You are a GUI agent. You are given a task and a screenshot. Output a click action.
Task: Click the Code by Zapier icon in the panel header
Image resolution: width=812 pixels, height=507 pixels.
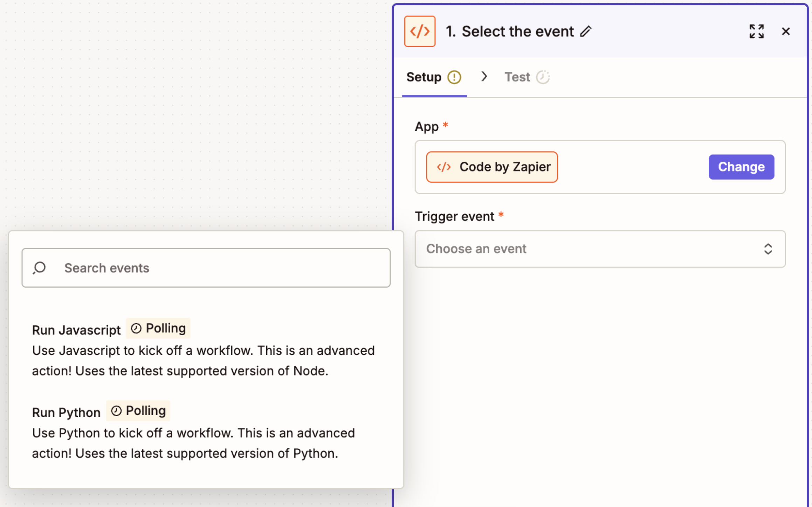[x=419, y=31]
